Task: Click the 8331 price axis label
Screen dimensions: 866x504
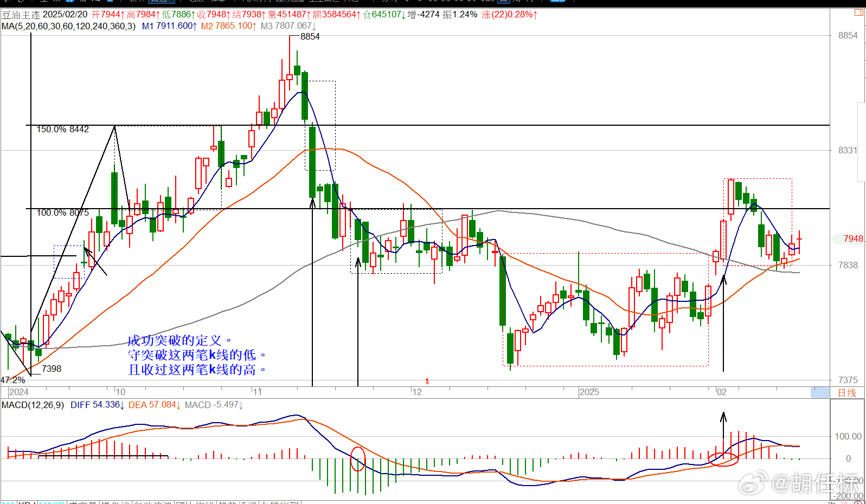Action: (x=848, y=151)
